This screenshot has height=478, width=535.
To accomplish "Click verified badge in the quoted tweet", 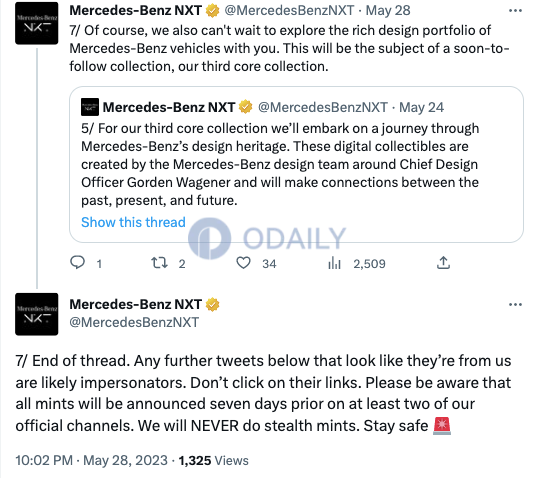I will [246, 107].
